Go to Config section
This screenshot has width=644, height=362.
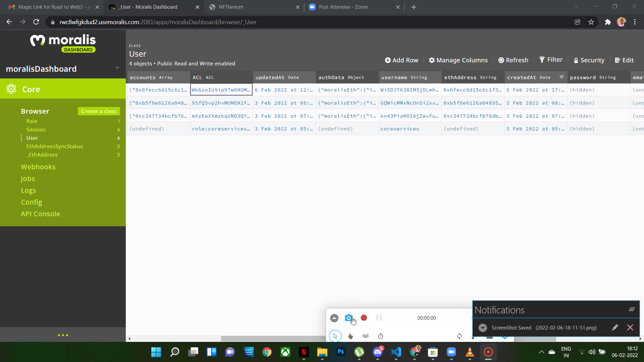pos(32,202)
